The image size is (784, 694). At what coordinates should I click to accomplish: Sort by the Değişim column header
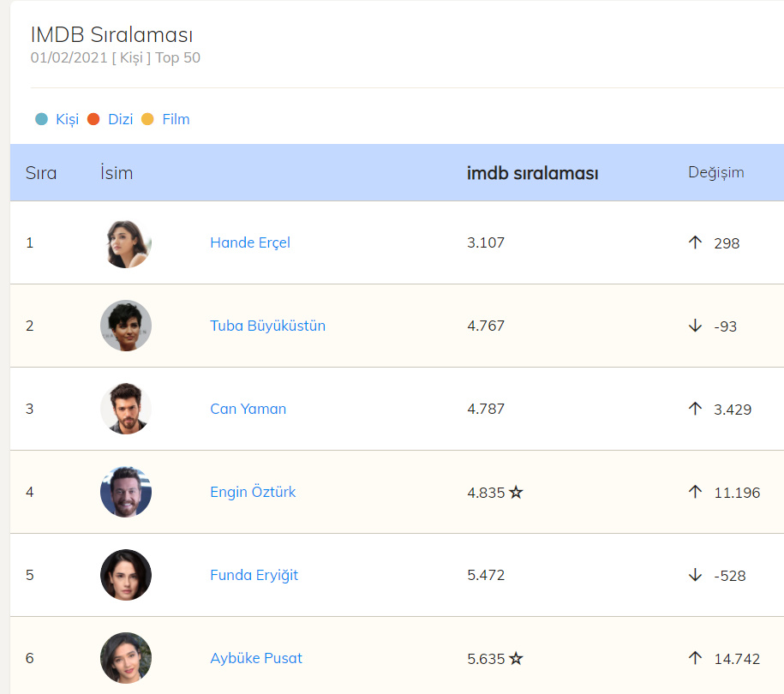pyautogui.click(x=715, y=172)
